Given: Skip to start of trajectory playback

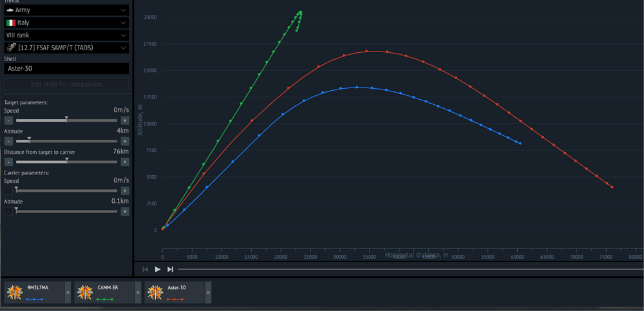Looking at the screenshot, I should tap(145, 269).
